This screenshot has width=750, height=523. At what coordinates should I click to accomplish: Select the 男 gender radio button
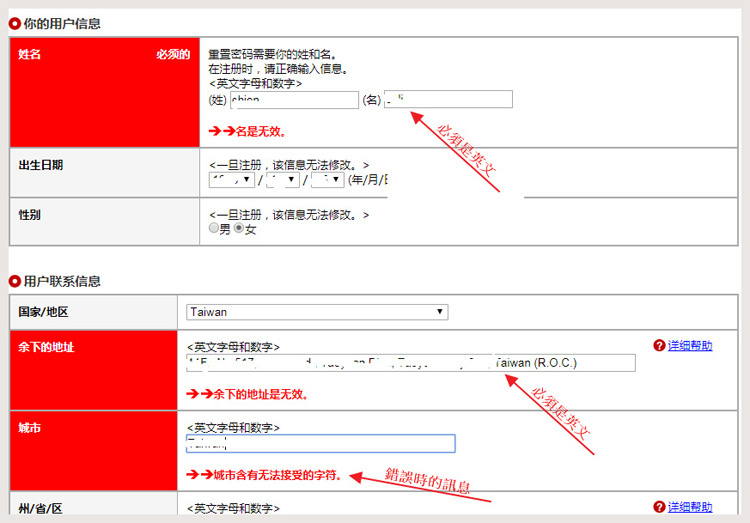tap(213, 229)
